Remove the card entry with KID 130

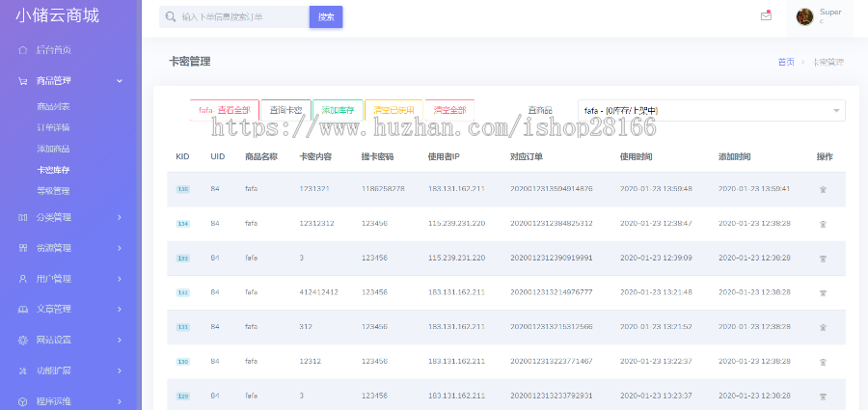coord(823,362)
